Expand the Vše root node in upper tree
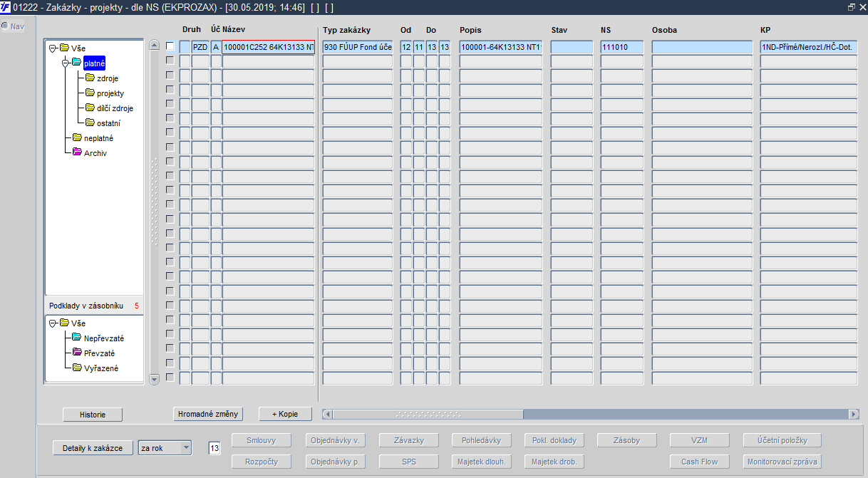The height and width of the screenshot is (478, 868). coord(53,48)
